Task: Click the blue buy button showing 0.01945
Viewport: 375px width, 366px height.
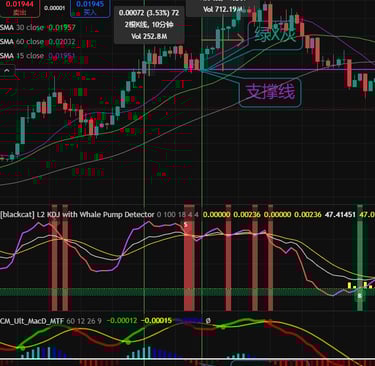Action: click(x=90, y=8)
